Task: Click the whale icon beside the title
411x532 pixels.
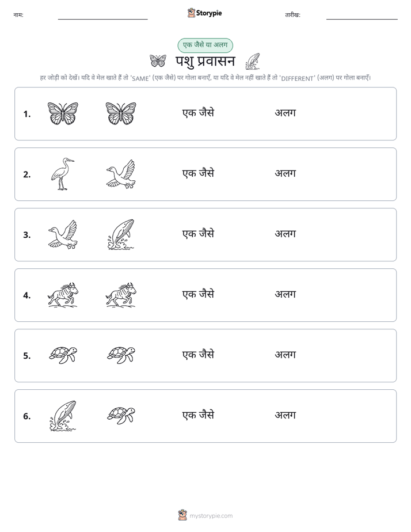Action: (253, 61)
